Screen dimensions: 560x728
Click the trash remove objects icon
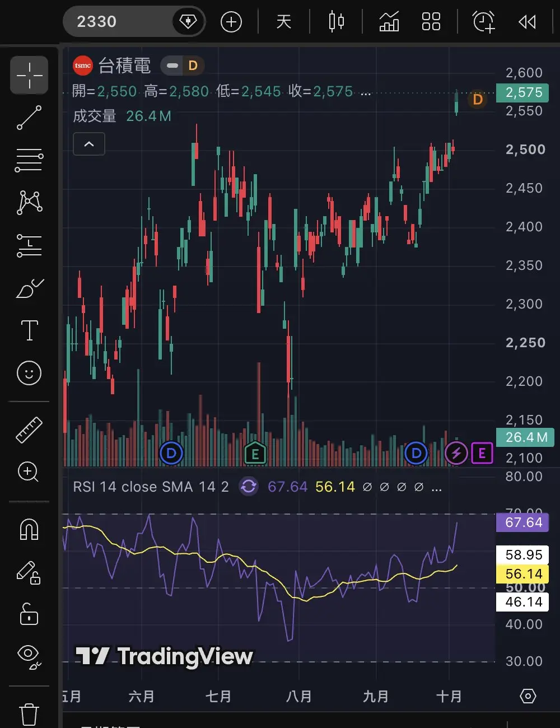tap(29, 714)
